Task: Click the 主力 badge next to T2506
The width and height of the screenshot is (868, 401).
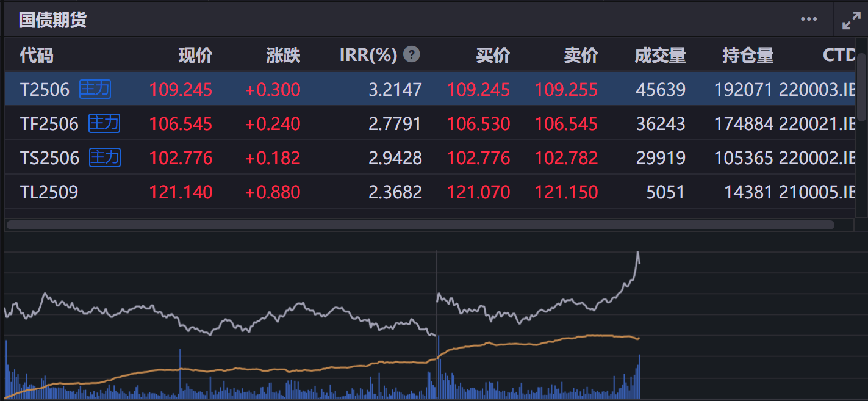Action: click(x=95, y=89)
